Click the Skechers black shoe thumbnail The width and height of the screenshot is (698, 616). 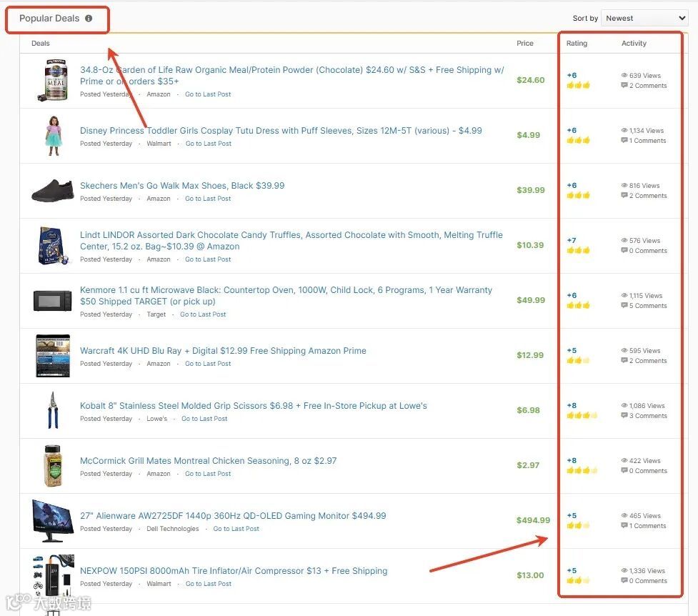coord(53,190)
